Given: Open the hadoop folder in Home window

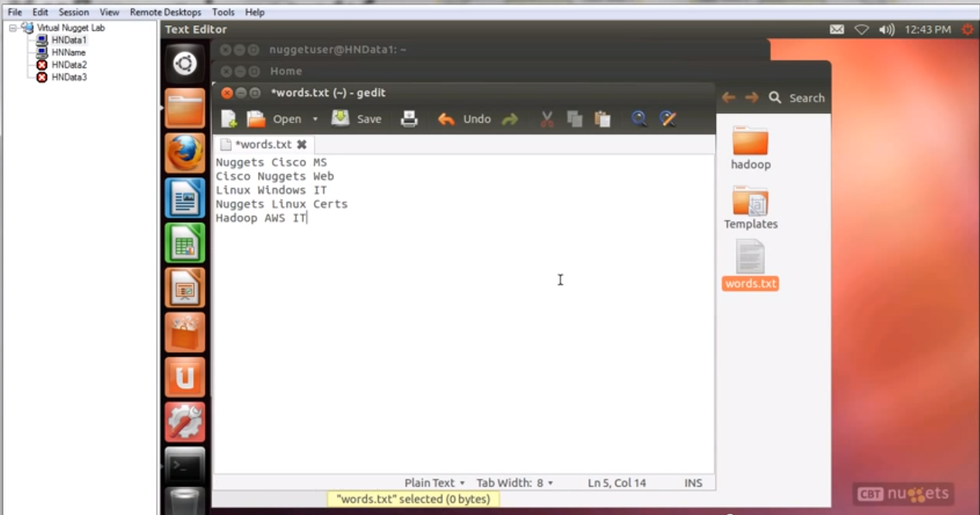Looking at the screenshot, I should tap(750, 149).
